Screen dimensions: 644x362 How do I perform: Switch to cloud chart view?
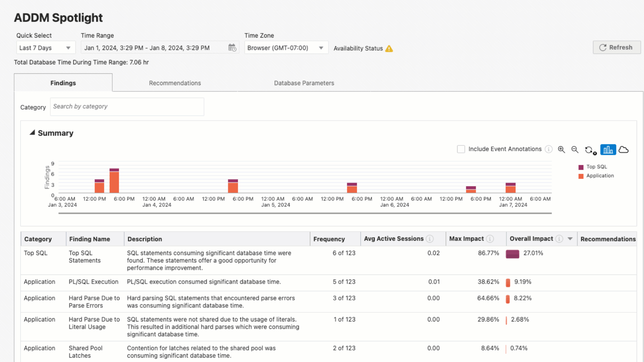(x=623, y=149)
